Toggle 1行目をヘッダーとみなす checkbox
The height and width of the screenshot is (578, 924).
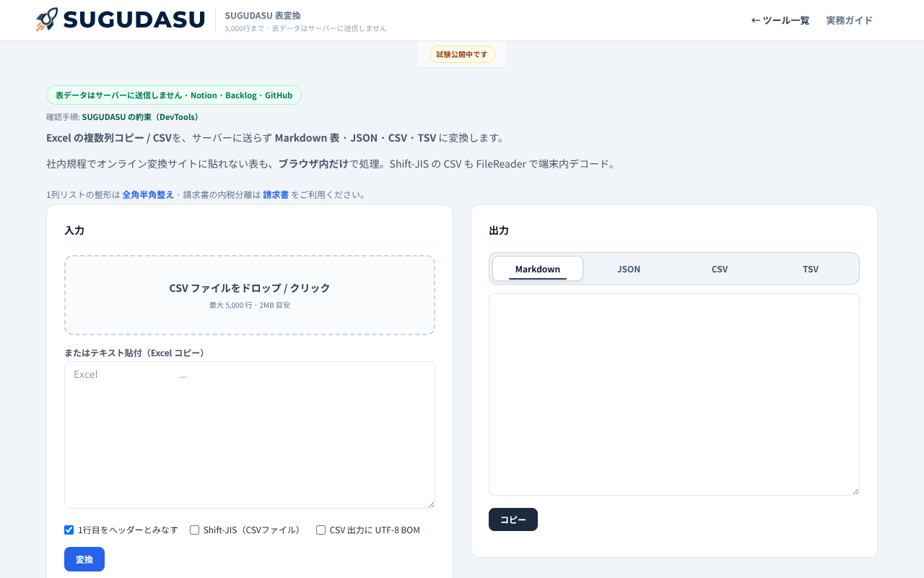point(69,530)
